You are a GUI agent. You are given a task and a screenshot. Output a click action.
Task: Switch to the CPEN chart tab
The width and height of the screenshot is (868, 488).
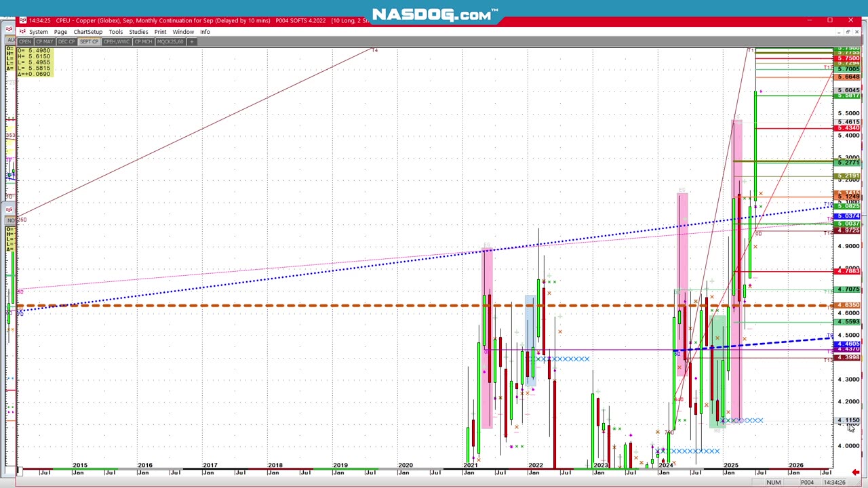pos(25,42)
